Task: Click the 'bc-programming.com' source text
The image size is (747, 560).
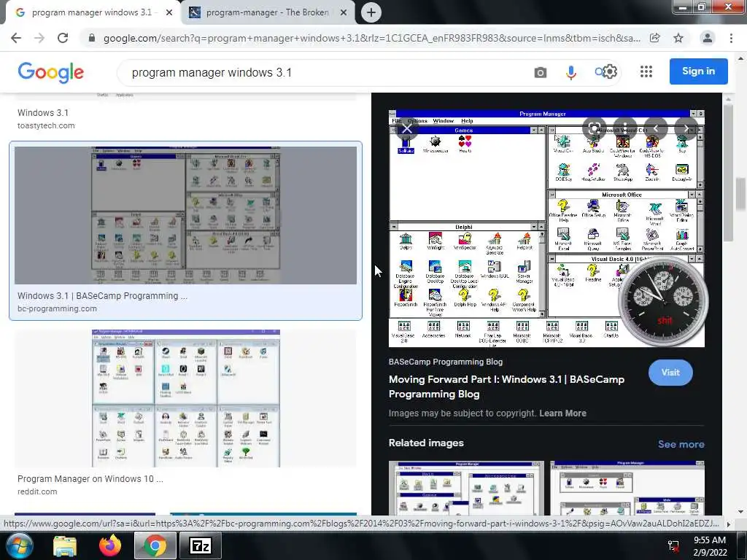Action: pos(57,308)
